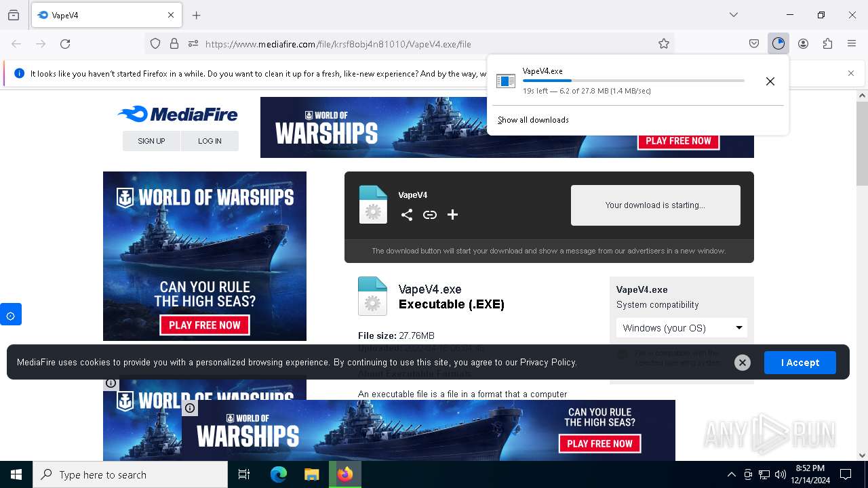Show hidden system tray icons
This screenshot has height=488, width=868.
click(x=731, y=474)
